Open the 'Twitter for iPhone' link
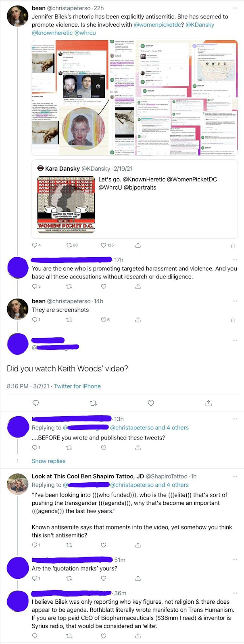Screen dimensions: 244x644 [77, 386]
